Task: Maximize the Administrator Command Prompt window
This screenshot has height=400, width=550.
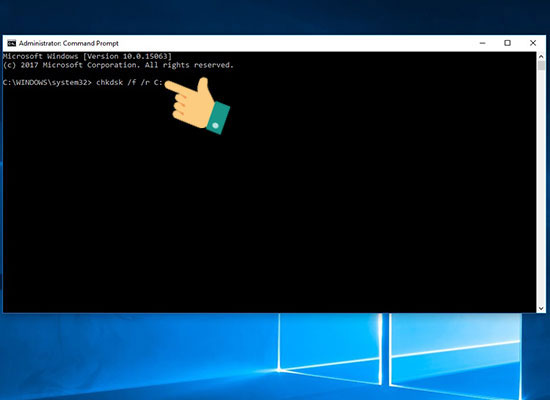Action: click(x=507, y=43)
